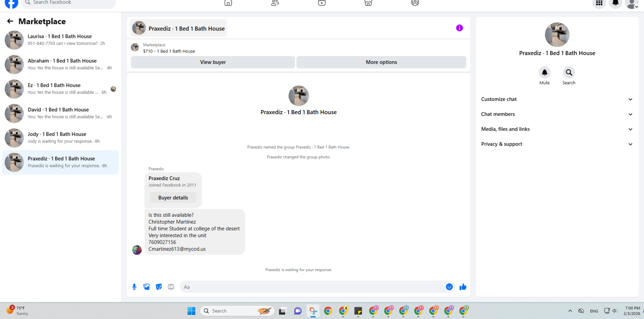The width and height of the screenshot is (644, 319).
Task: Click the large group photo in right panel
Action: coord(557,35)
